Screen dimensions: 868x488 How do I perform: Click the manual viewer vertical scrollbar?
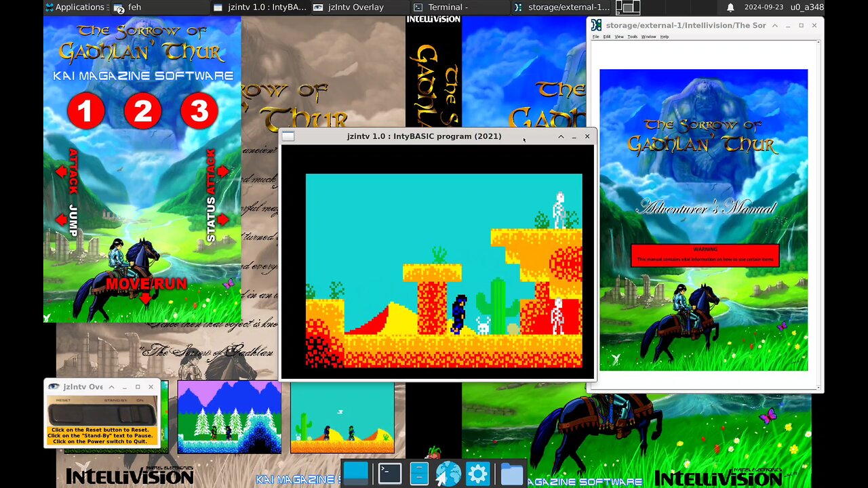(x=818, y=213)
